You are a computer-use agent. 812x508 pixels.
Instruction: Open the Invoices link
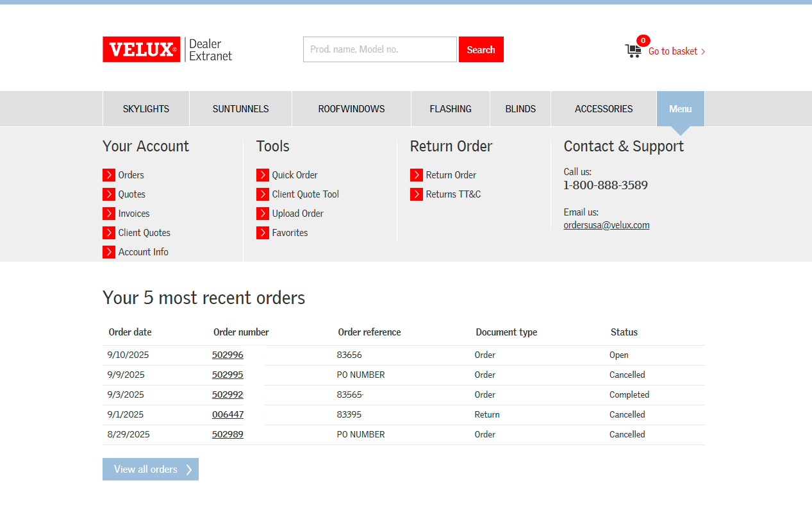pyautogui.click(x=134, y=214)
